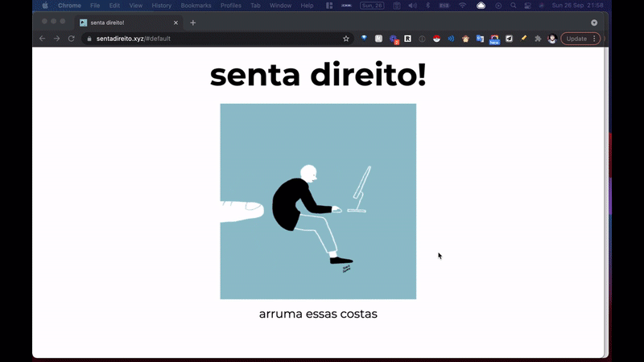This screenshot has width=644, height=362.
Task: Open the File menu
Action: click(95, 6)
